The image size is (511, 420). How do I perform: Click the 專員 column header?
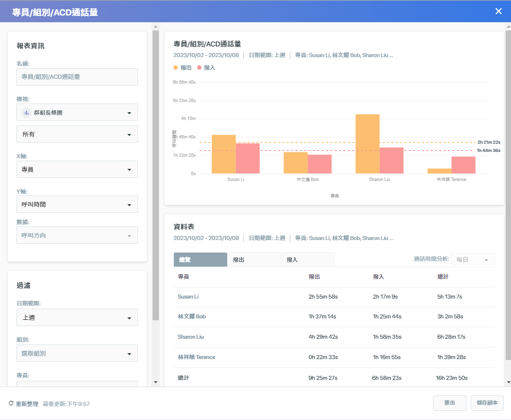184,277
